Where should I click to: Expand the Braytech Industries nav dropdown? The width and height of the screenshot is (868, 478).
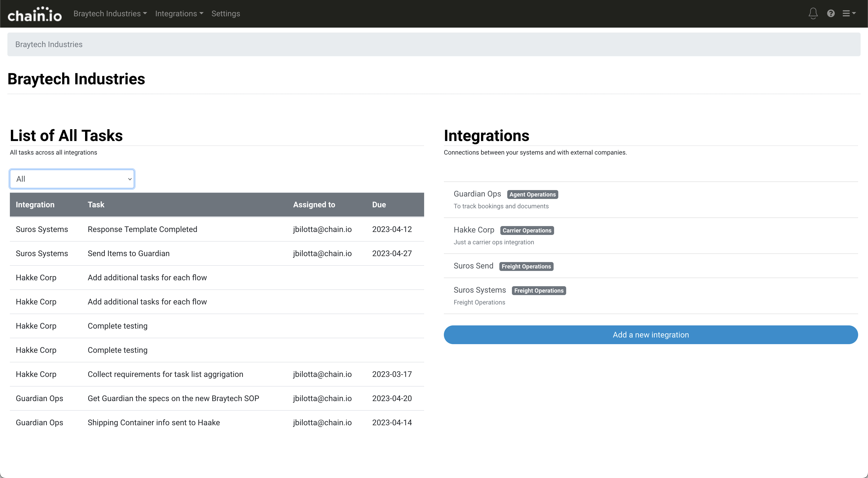[x=110, y=14]
